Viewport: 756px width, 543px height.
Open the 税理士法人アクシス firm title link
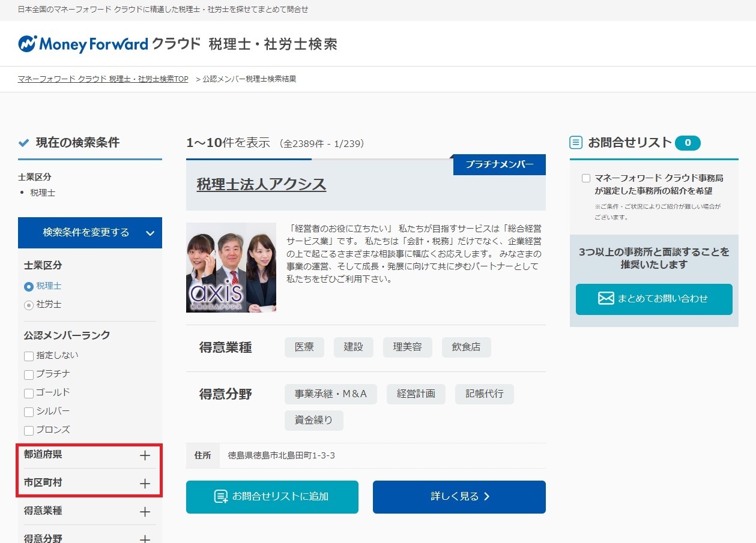coord(261,184)
